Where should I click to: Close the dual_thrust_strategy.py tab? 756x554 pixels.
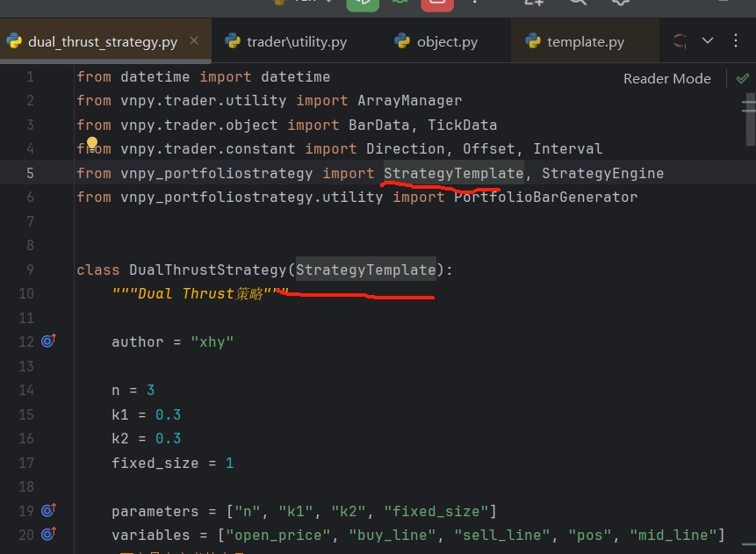[194, 41]
